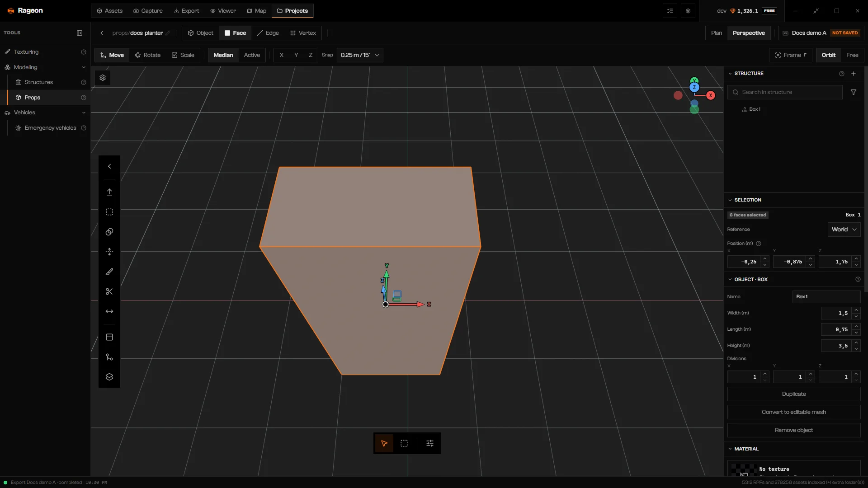Open the Snap 0.25 m / 15° dropdown

point(360,55)
